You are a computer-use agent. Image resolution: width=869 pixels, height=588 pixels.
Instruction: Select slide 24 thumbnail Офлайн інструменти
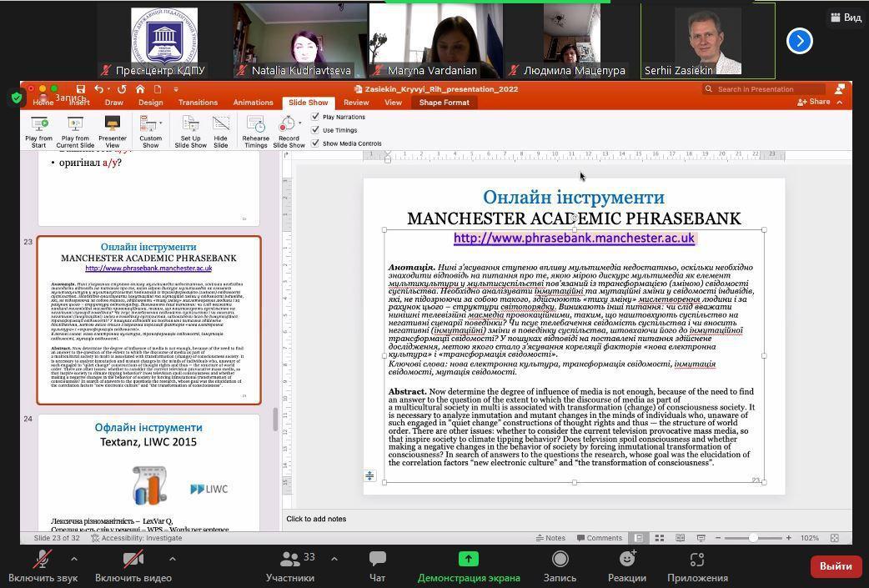click(x=148, y=471)
